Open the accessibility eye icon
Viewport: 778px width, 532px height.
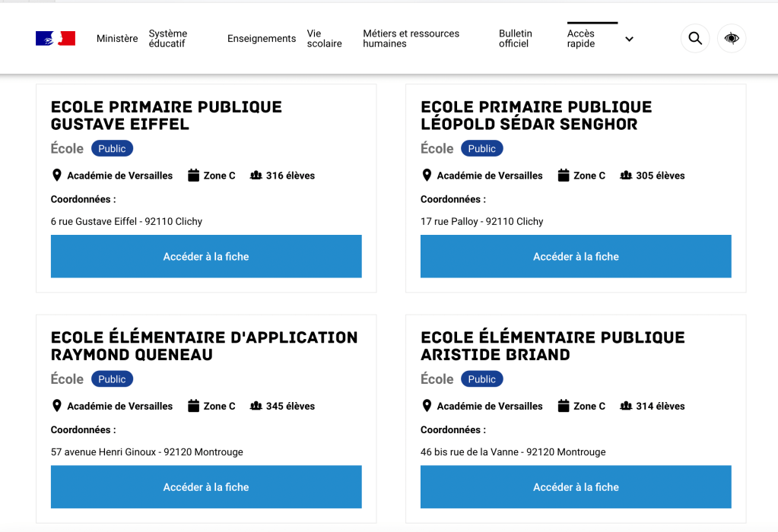click(732, 38)
